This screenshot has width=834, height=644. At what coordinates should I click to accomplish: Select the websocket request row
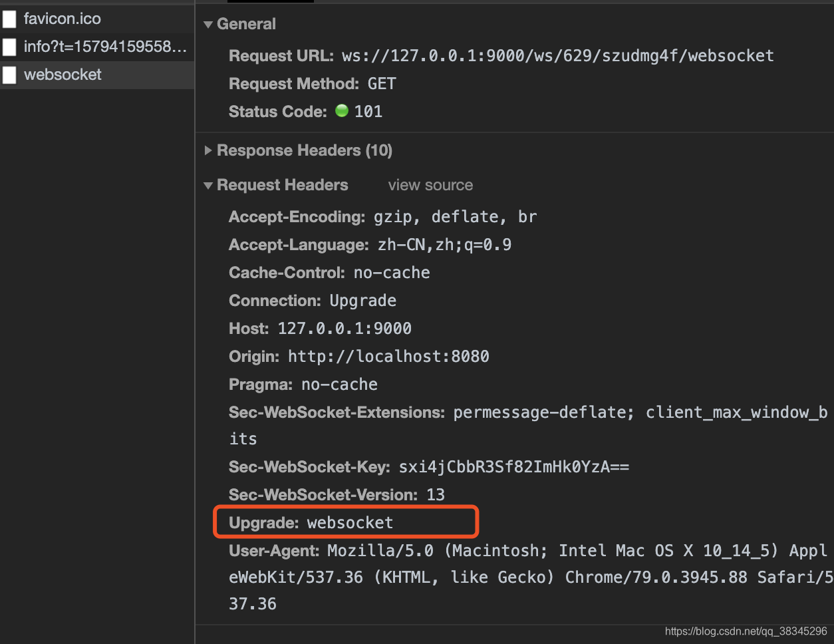[97, 75]
